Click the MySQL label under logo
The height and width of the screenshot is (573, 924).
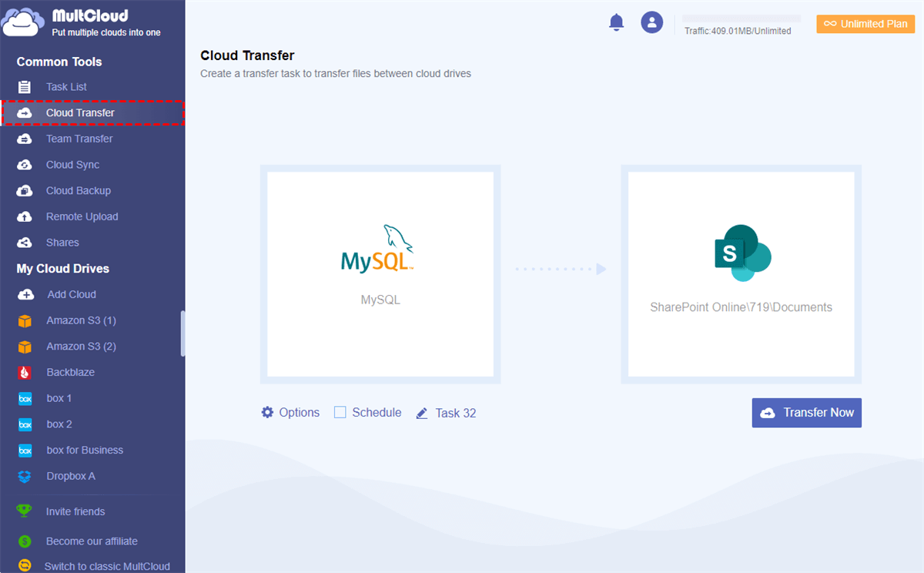380,300
